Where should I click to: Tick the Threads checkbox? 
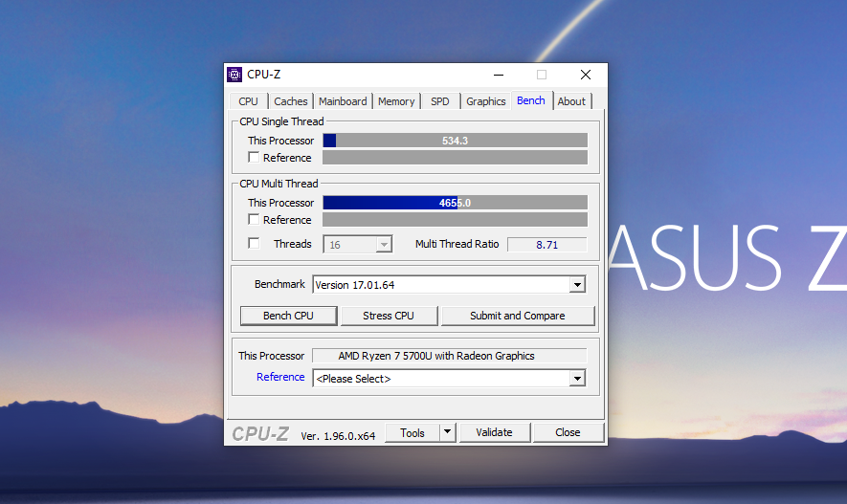tap(254, 243)
